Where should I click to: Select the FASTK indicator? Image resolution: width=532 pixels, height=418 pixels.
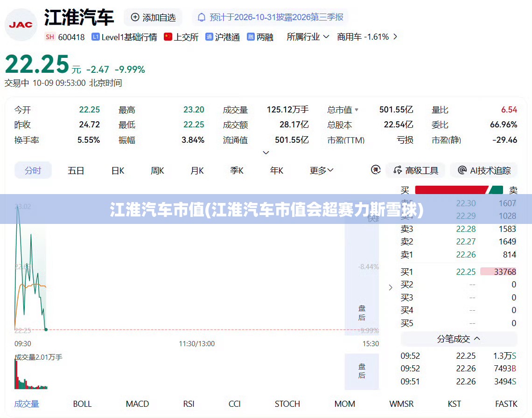(506, 404)
